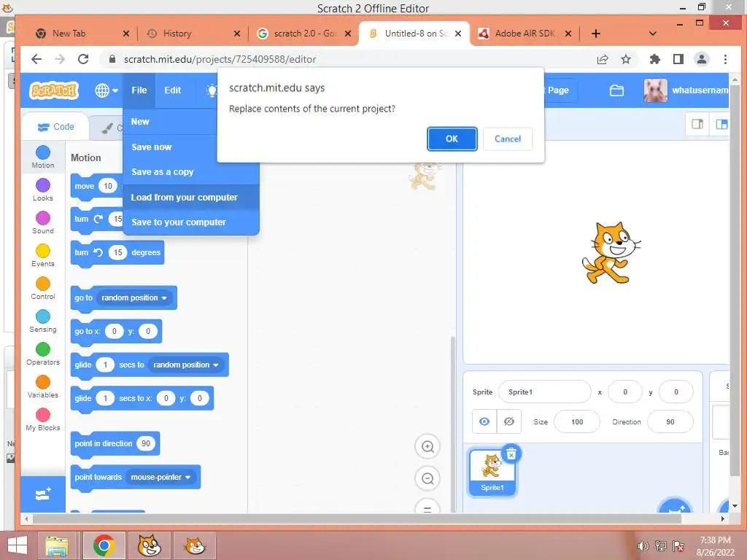
Task: Open the language globe menu
Action: [x=107, y=90]
